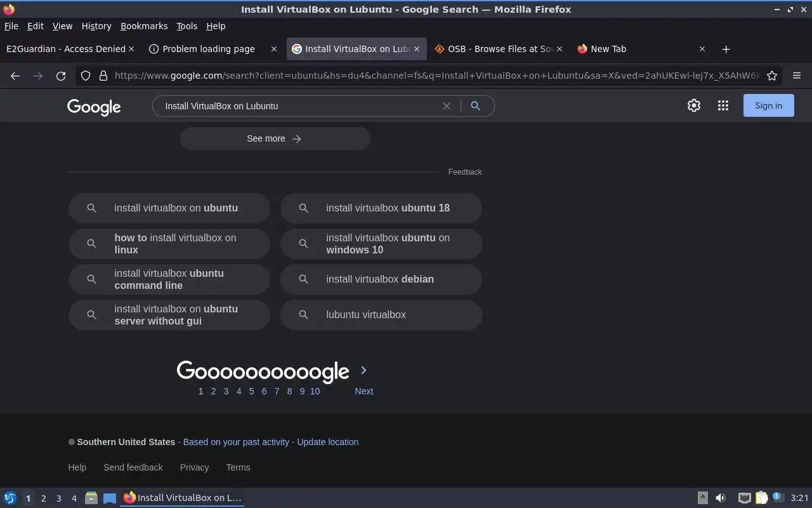
Task: Open the History menu
Action: click(x=96, y=26)
